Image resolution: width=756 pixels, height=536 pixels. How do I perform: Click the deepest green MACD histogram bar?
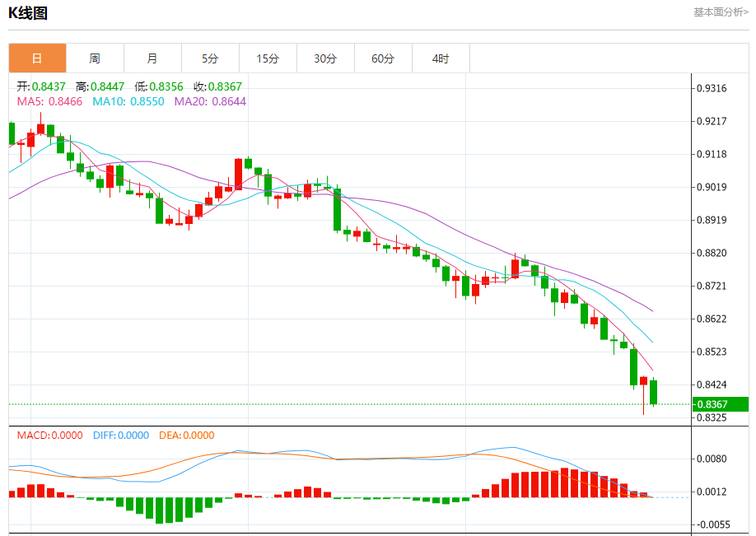tap(160, 510)
